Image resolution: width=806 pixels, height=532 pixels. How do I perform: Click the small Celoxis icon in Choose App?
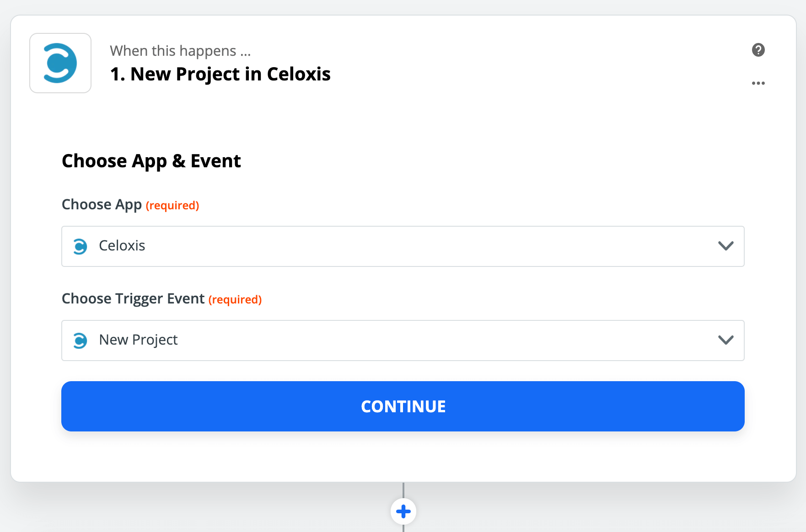click(80, 246)
